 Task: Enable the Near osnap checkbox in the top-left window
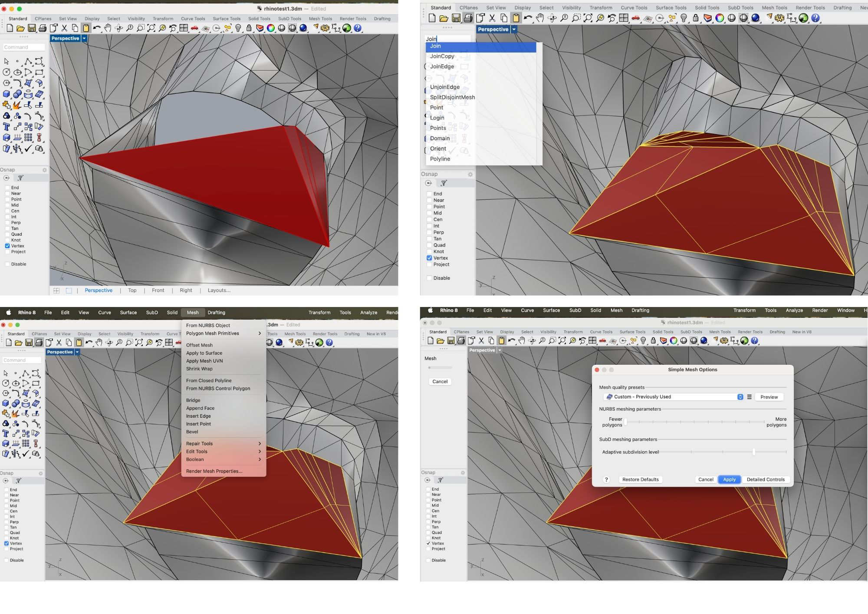7,194
